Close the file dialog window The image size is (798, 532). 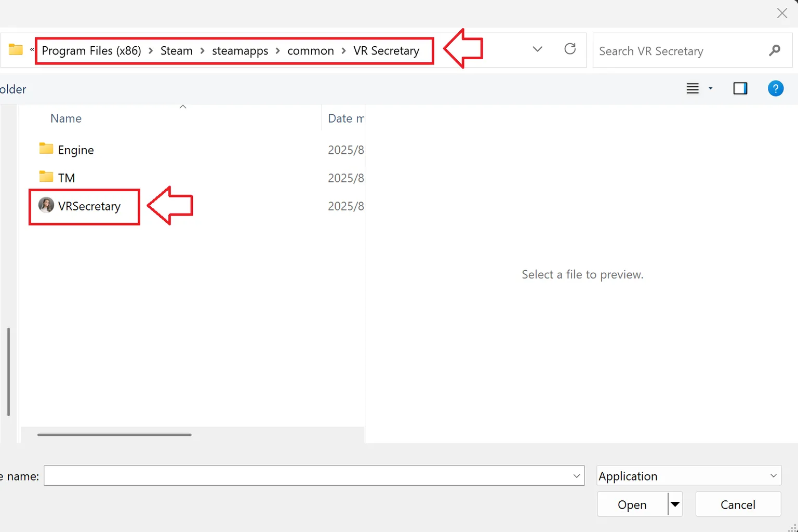(782, 13)
